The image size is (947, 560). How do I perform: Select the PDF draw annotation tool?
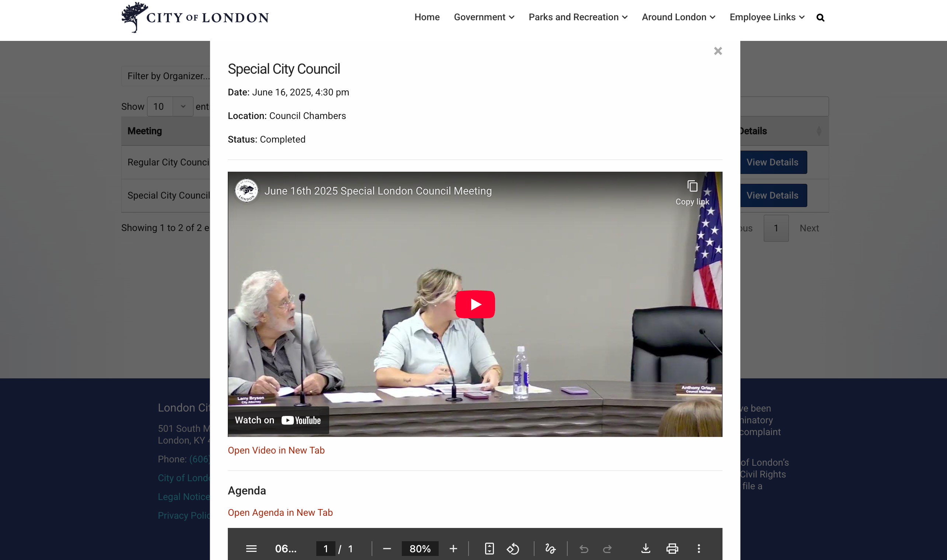[x=550, y=548]
